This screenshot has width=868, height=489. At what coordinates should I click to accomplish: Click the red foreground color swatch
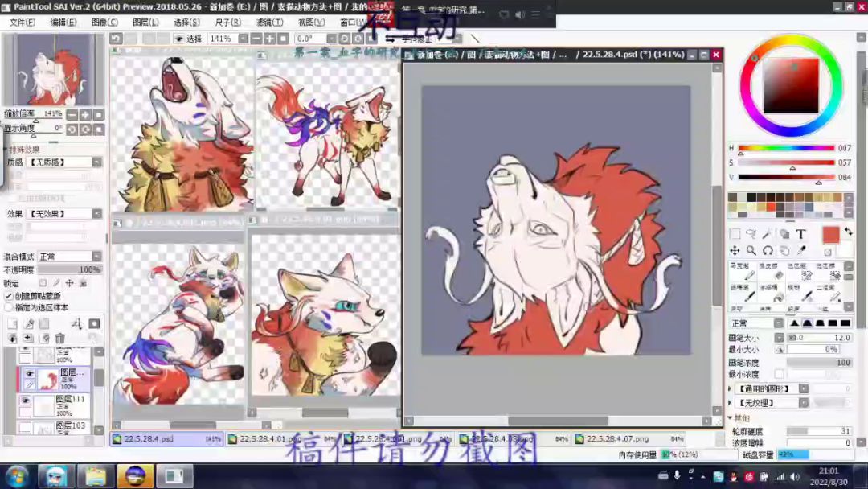coord(831,235)
